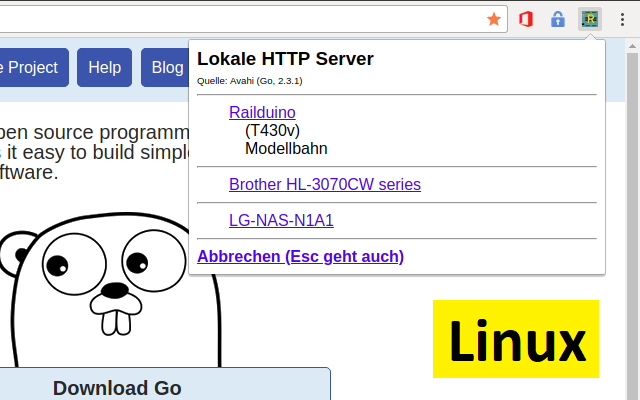Click the Go gopher mascot image
Viewport: 640px width, 400px height.
point(110,290)
